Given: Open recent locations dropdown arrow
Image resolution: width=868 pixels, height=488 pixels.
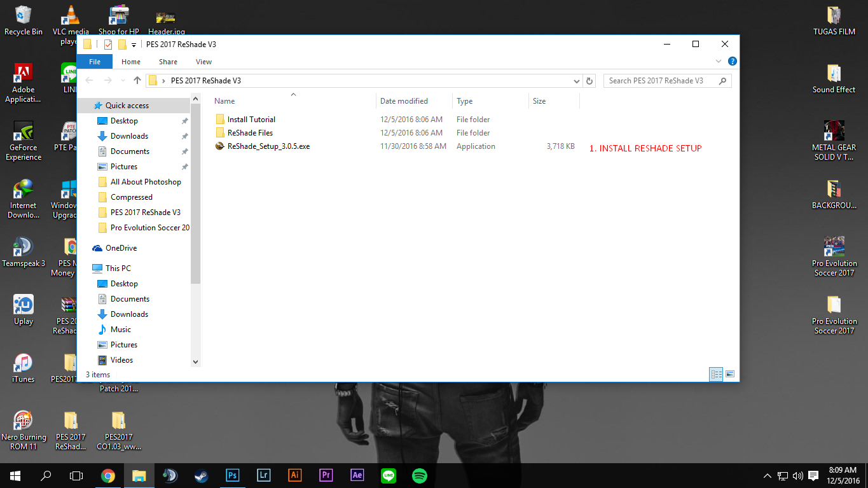Looking at the screenshot, I should [x=124, y=81].
